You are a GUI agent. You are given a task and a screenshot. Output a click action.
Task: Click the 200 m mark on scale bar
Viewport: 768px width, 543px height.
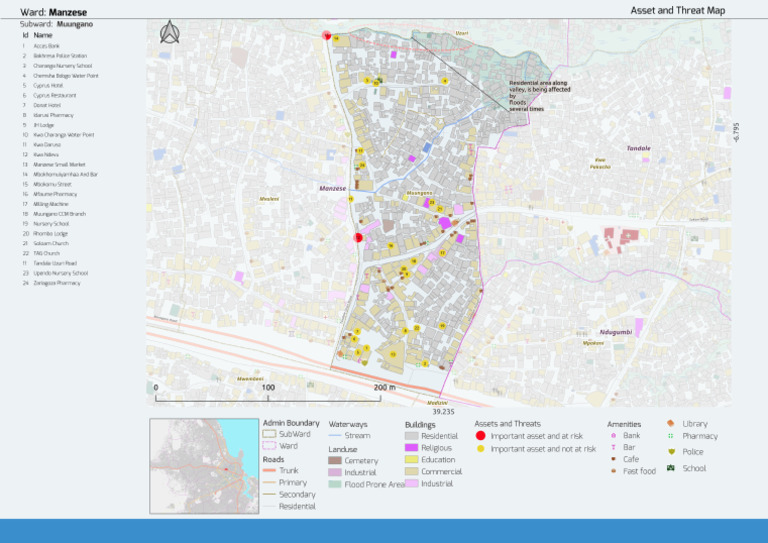(384, 387)
